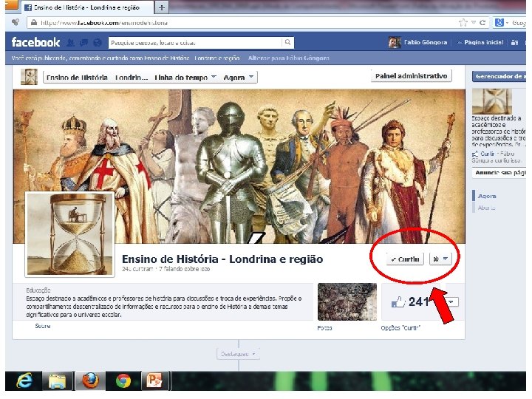Click Fotos label under thumbnail
This screenshot has height=399, width=532.
pos(324,328)
